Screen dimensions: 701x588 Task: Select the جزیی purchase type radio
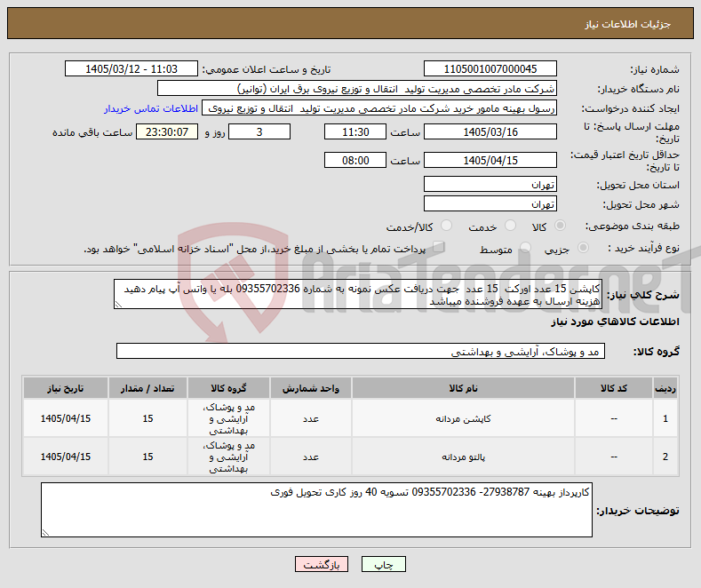coord(583,247)
